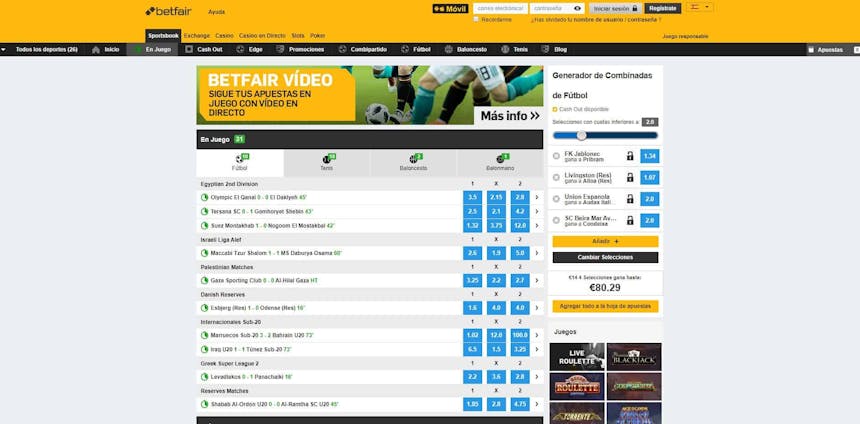The height and width of the screenshot is (424, 860).
Task: Select the Union Espanola radio button
Action: tap(556, 199)
